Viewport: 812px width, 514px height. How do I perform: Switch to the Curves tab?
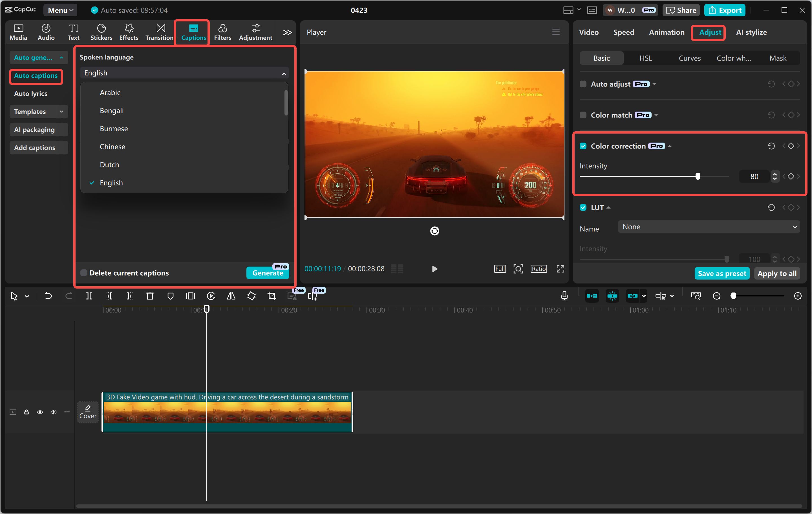point(689,58)
